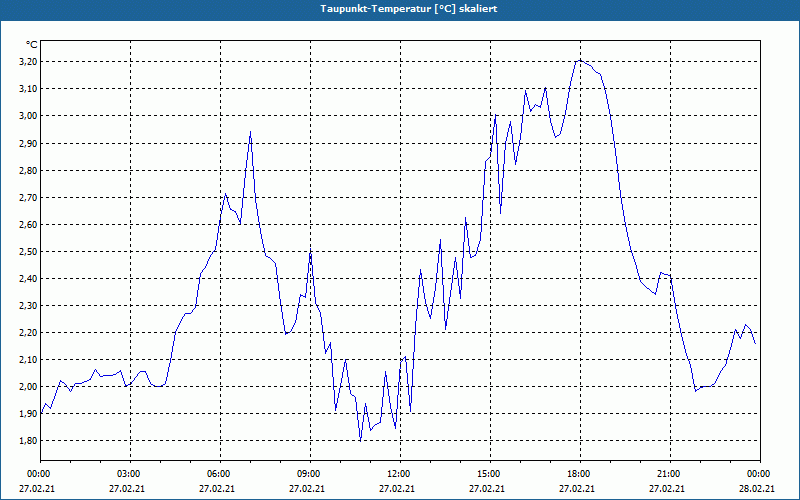Select the 2,70 y-axis label

click(28, 197)
